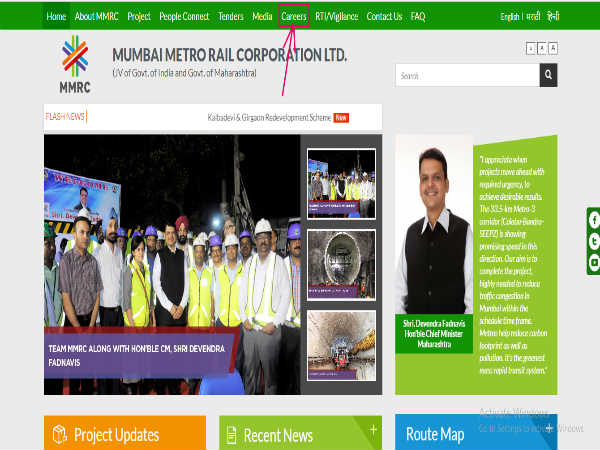Click the Chief Minister portrait photo
This screenshot has width=600, height=450.
point(434,225)
